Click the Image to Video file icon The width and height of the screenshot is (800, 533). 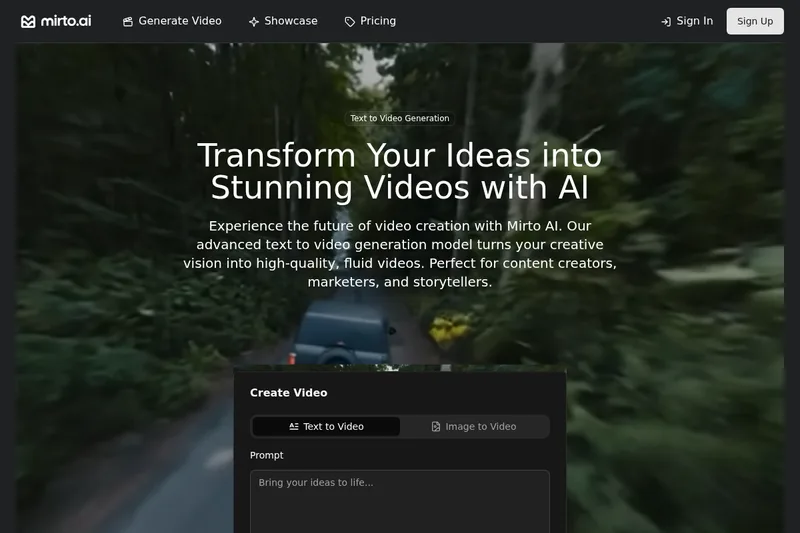pos(436,426)
